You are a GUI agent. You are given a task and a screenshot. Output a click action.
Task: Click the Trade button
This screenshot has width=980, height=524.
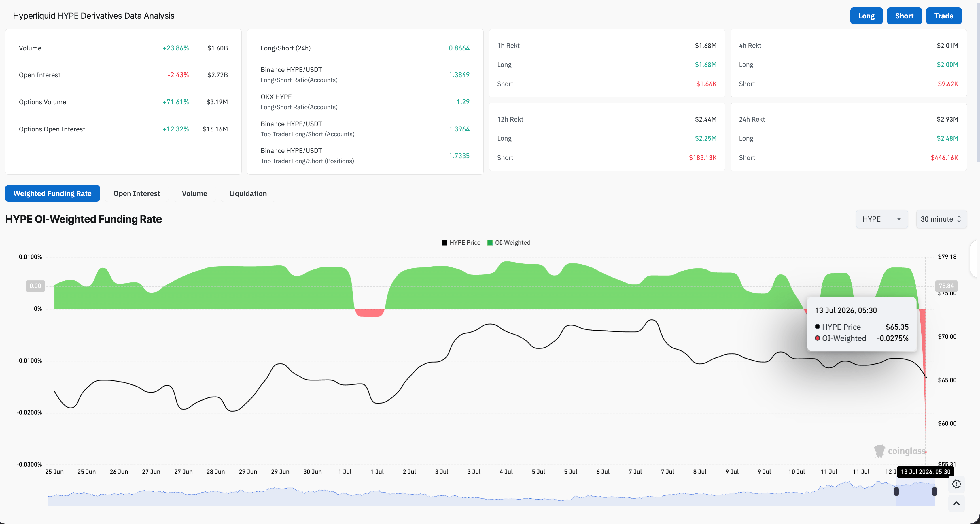943,16
